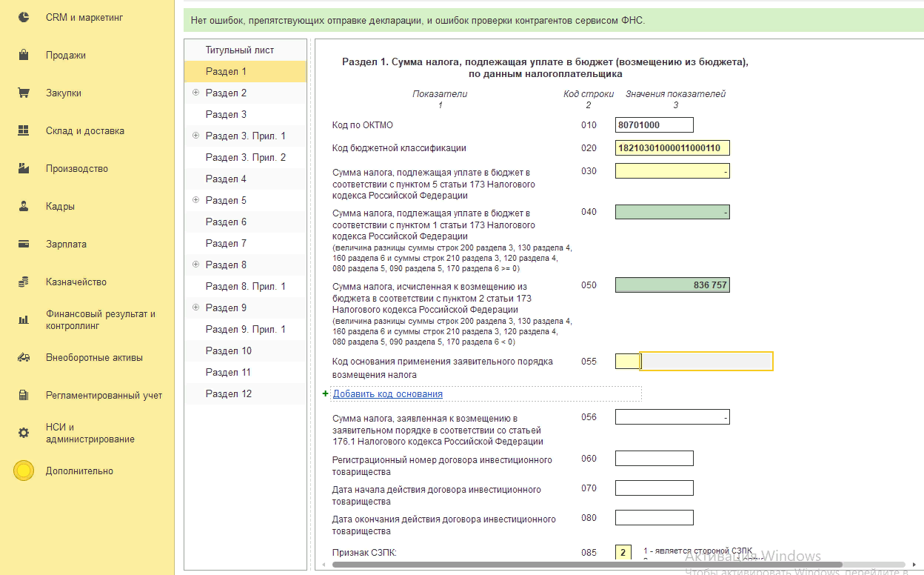Click the yellow tax amount field, row 030
This screenshot has width=924, height=575.
672,170
